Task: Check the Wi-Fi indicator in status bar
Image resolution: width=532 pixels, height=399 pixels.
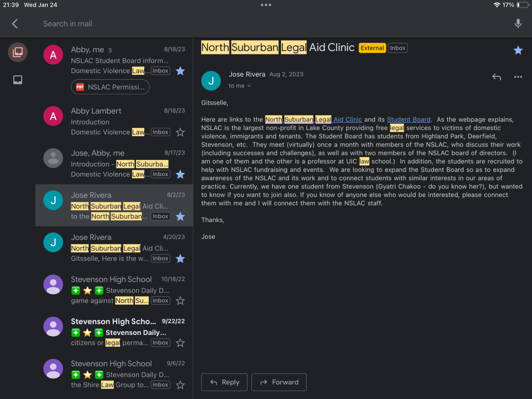Action: (497, 5)
